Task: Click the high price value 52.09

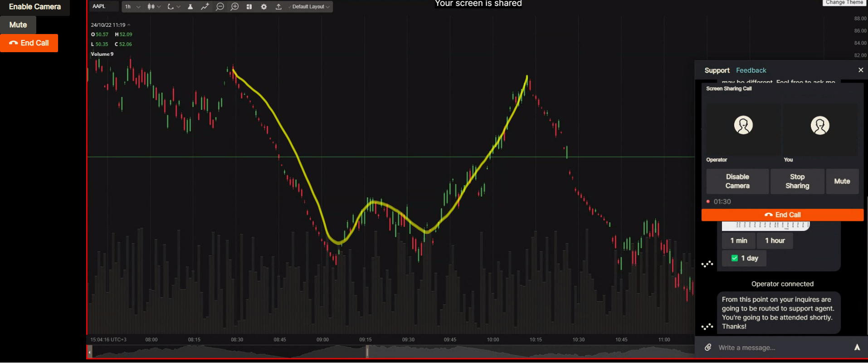Action: (x=126, y=34)
